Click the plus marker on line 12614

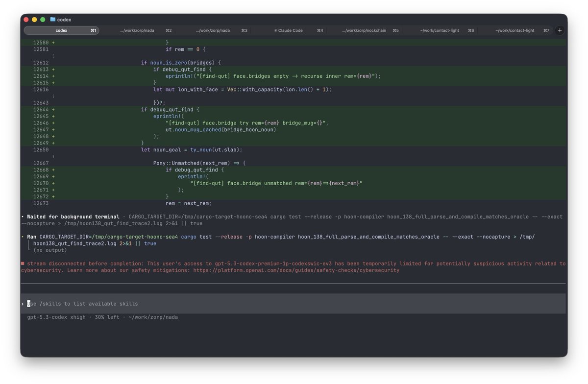pyautogui.click(x=53, y=76)
